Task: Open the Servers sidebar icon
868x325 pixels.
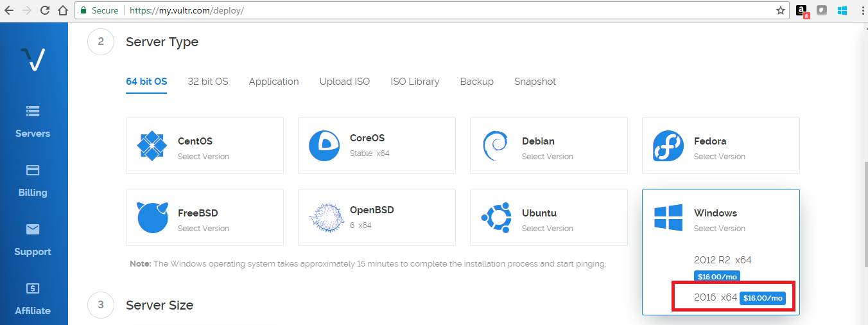Action: coord(33,111)
